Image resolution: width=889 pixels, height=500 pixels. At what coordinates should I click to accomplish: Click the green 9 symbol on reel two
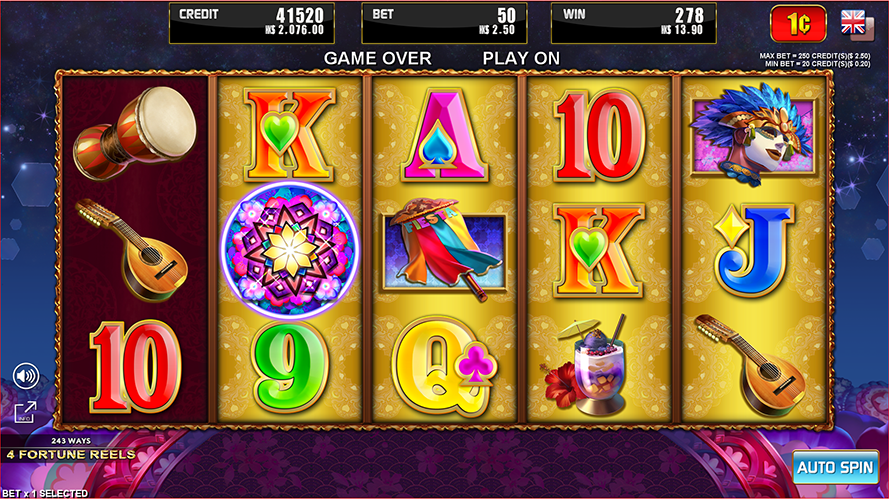click(x=290, y=367)
